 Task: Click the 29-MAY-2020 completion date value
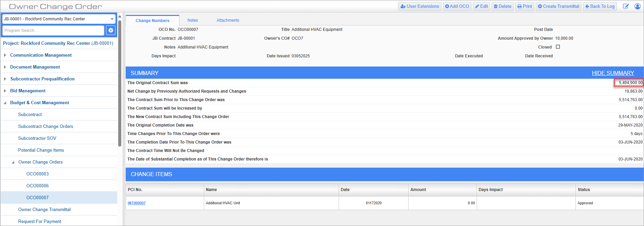[x=630, y=125]
